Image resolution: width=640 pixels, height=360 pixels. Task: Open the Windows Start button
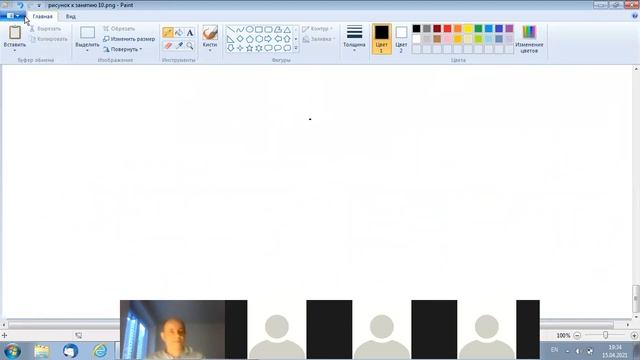[12, 351]
